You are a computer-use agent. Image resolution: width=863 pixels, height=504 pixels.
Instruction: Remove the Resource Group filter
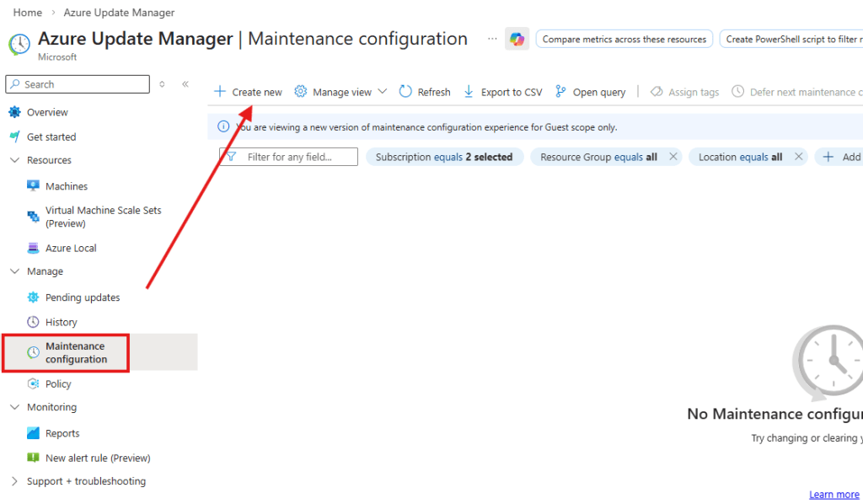[x=673, y=157]
